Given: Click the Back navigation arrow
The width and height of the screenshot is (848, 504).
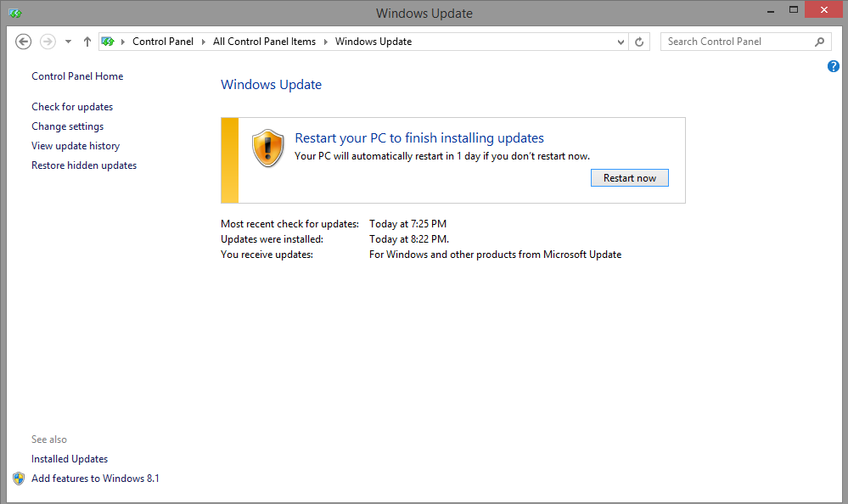Looking at the screenshot, I should pyautogui.click(x=23, y=42).
